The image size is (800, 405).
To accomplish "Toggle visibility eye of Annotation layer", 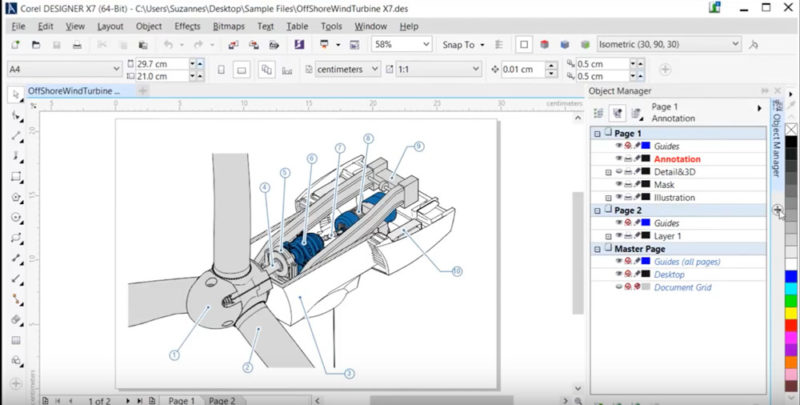I will pos(619,159).
